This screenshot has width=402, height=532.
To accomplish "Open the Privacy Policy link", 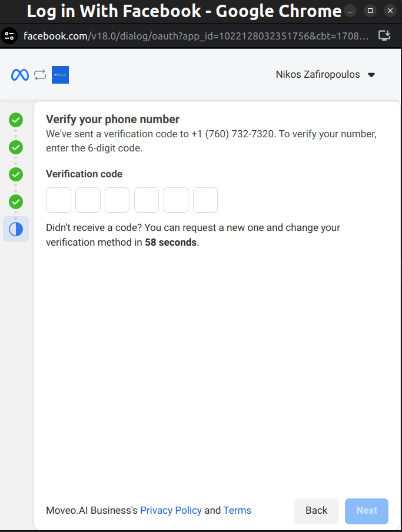I will coord(171,510).
